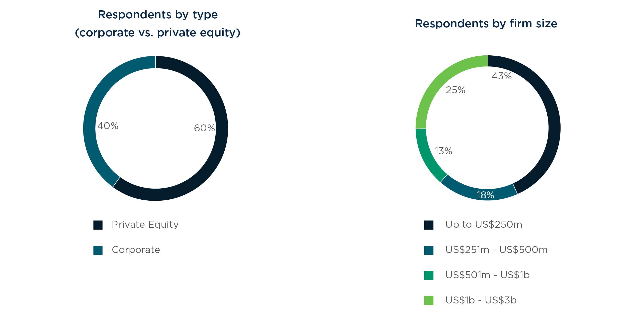Select the 43% label in firm size chart

(502, 76)
